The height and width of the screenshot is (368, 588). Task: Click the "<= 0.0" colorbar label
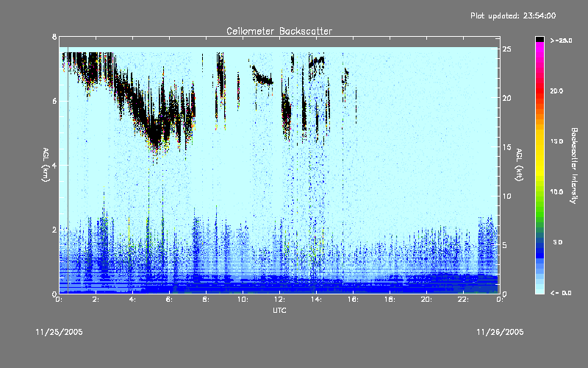[561, 293]
